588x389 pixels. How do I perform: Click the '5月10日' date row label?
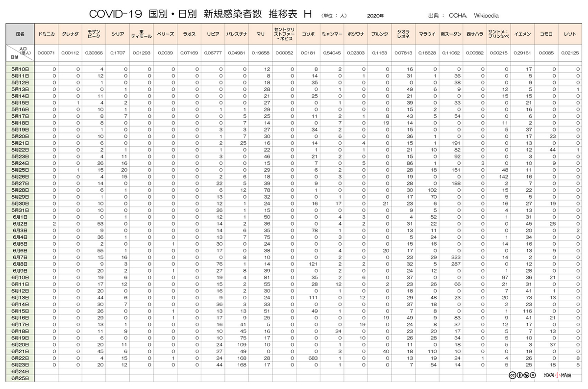tap(21, 70)
